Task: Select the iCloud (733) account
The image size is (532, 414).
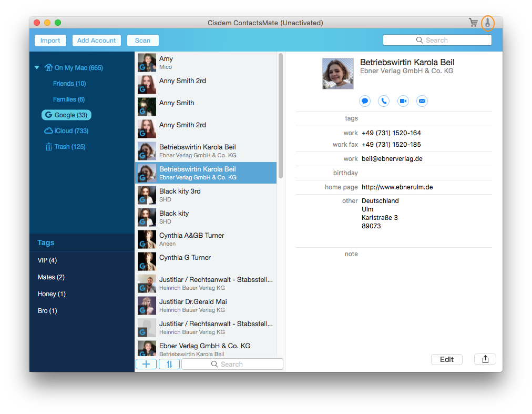Action: tap(71, 131)
